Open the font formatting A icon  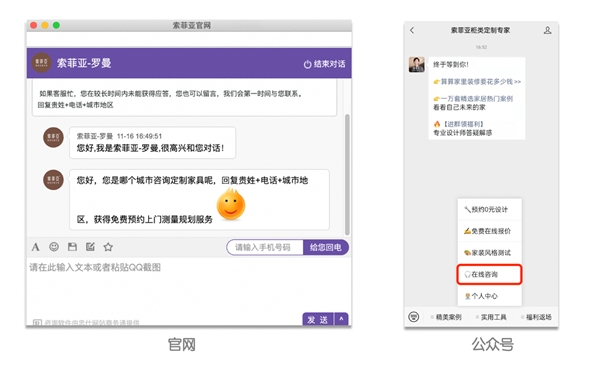click(x=35, y=247)
